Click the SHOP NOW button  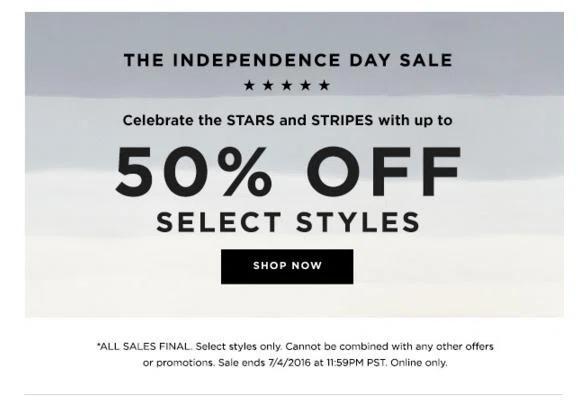287,266
